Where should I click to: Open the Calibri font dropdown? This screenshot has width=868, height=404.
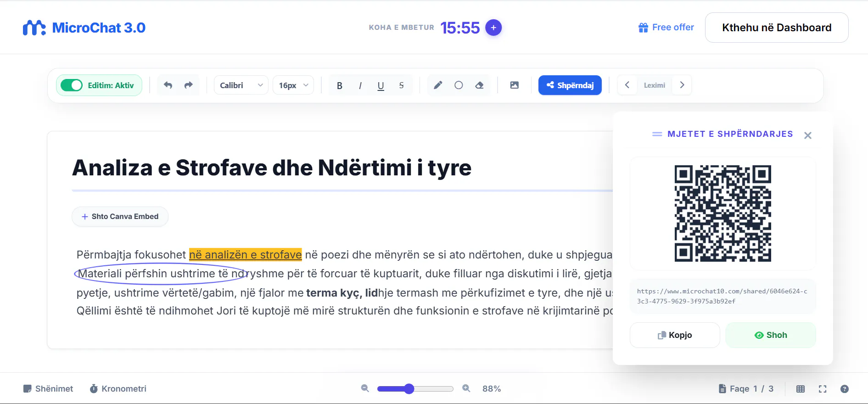241,85
